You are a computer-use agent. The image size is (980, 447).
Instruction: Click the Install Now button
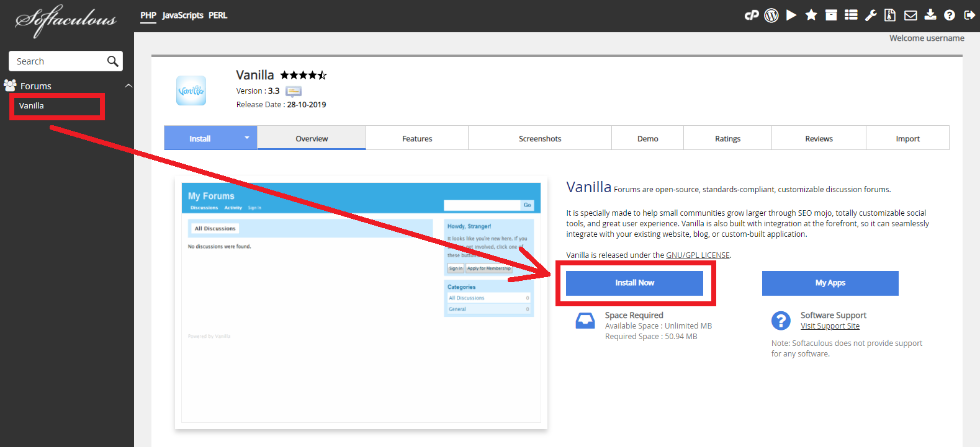(634, 283)
